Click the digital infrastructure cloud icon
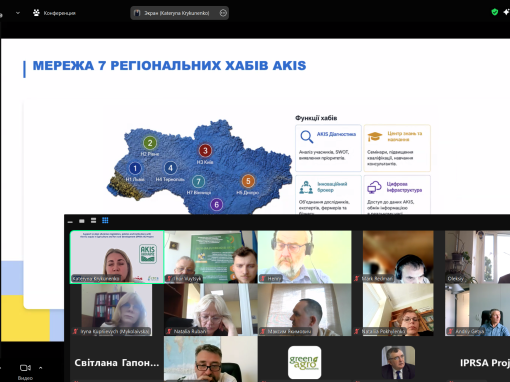510x382 pixels. click(x=374, y=187)
